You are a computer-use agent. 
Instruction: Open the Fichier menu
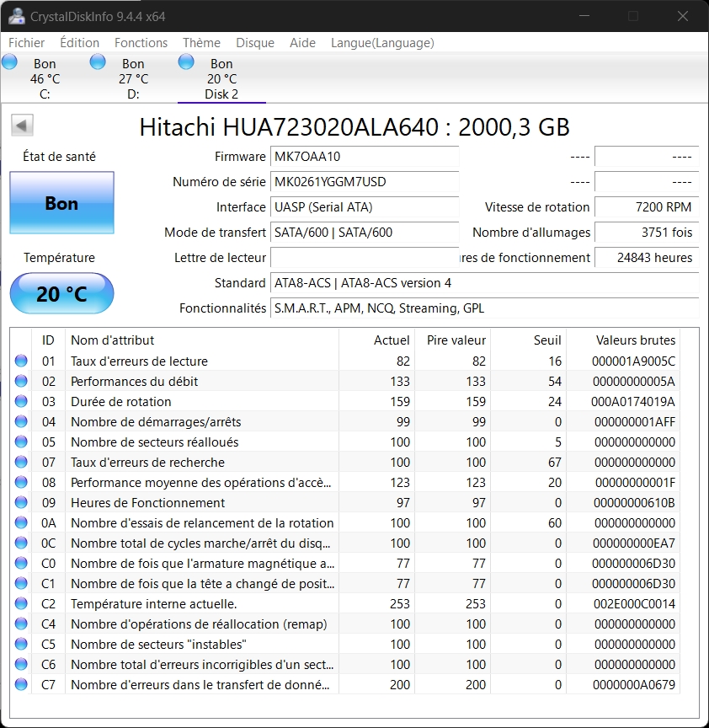pyautogui.click(x=27, y=43)
